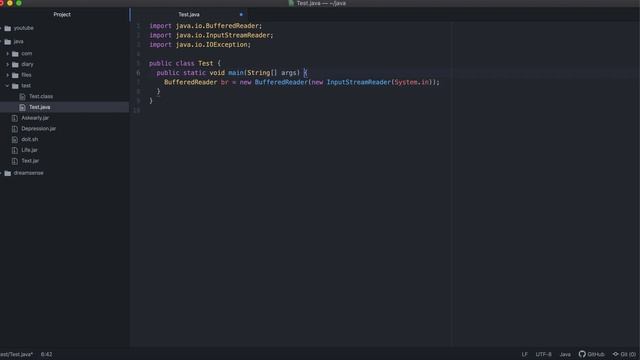Click 'System.in' in the code

point(412,82)
